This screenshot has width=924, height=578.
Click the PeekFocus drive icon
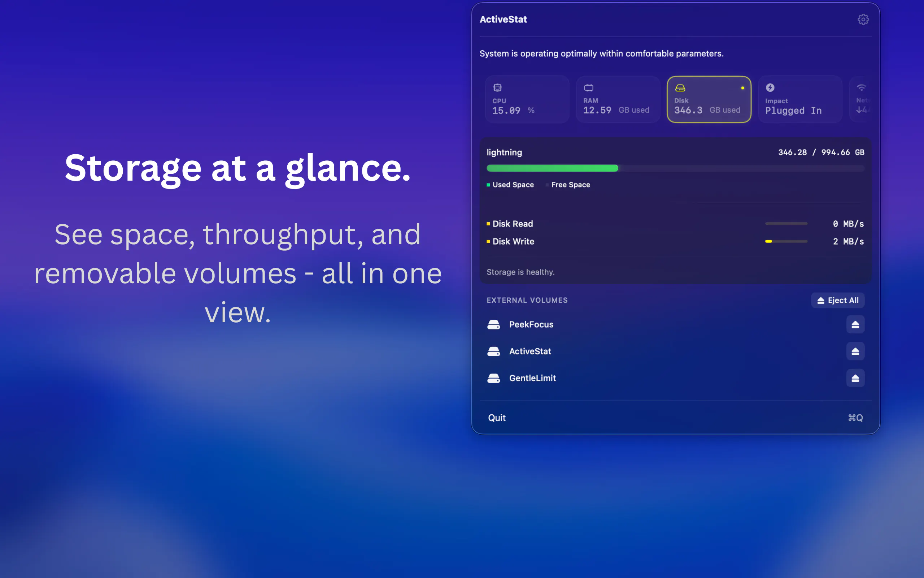[494, 324]
